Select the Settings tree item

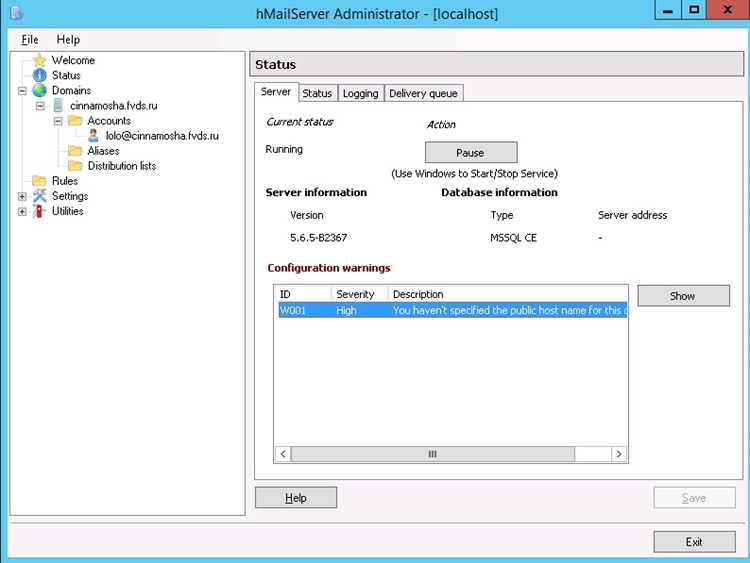tap(70, 196)
